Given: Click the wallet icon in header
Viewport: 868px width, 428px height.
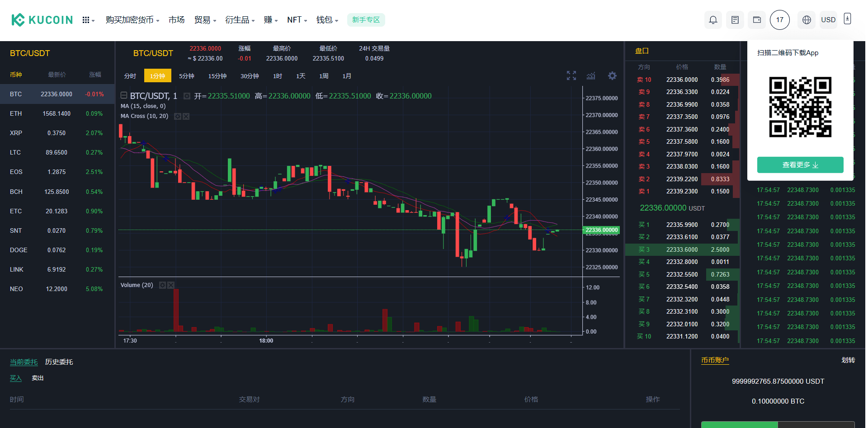Looking at the screenshot, I should 757,20.
